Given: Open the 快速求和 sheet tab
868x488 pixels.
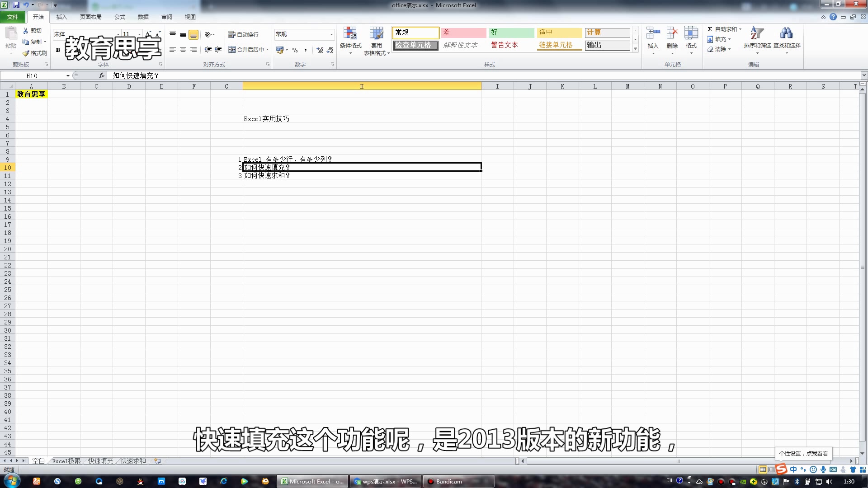Looking at the screenshot, I should 133,460.
